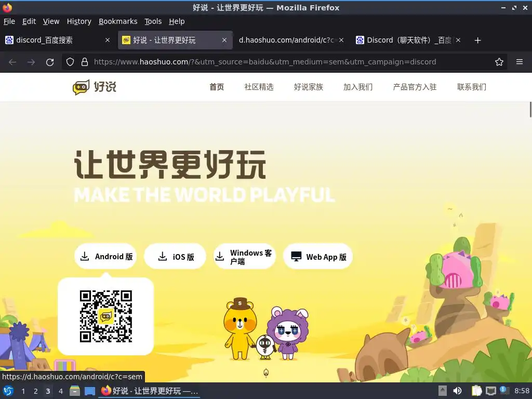This screenshot has width=532, height=399.
Task: Click the Android 版 download button
Action: coord(106,256)
